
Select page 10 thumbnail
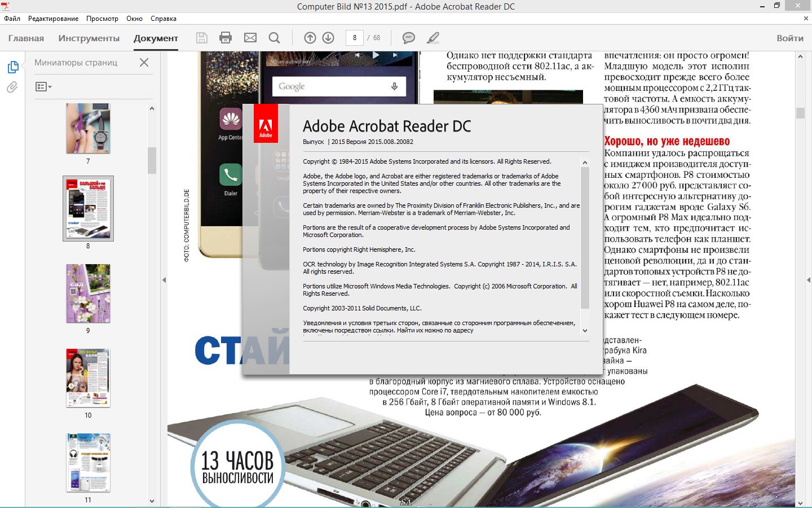88,378
